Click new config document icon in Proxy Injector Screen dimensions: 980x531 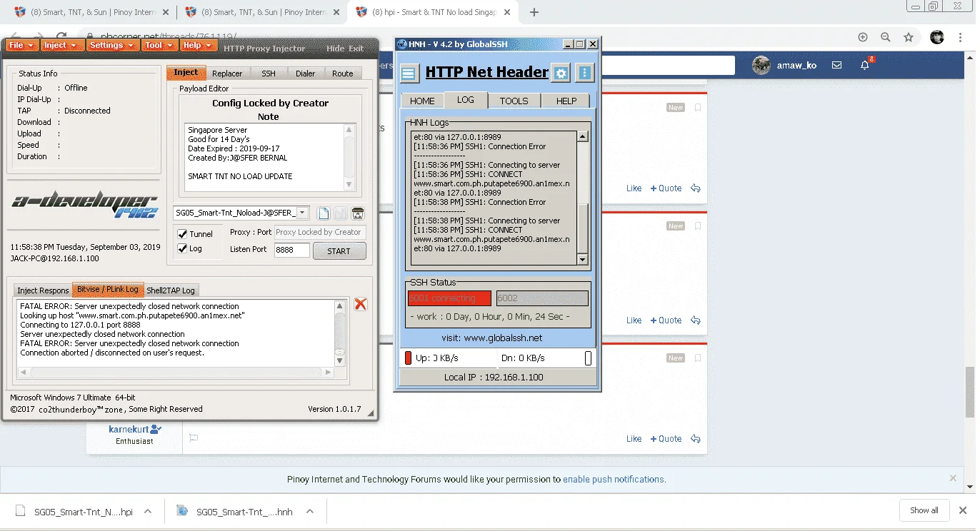coord(324,213)
